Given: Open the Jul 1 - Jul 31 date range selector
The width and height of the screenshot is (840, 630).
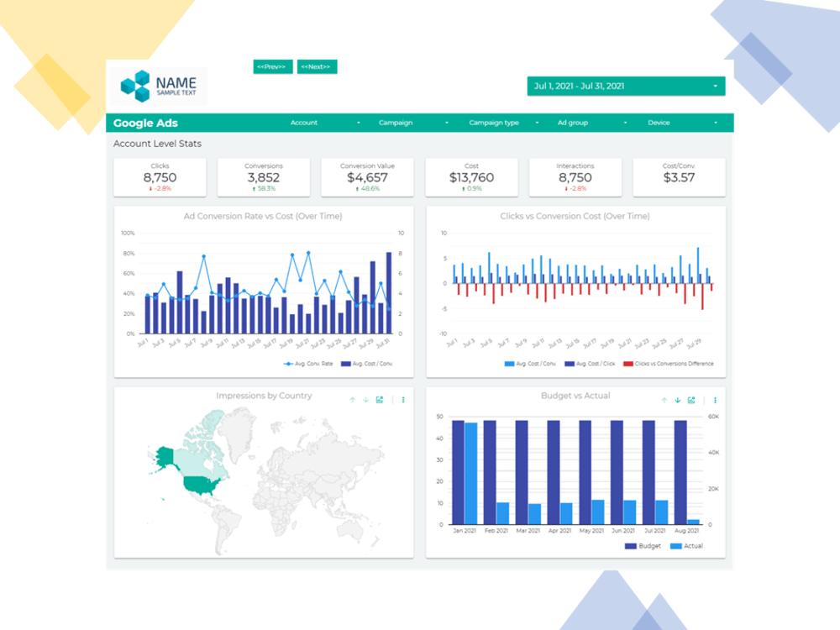Looking at the screenshot, I should click(626, 86).
